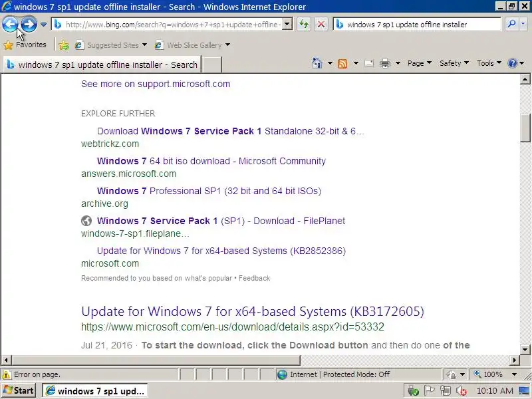
Task: Expand the Print dropdown arrow
Action: [398, 63]
